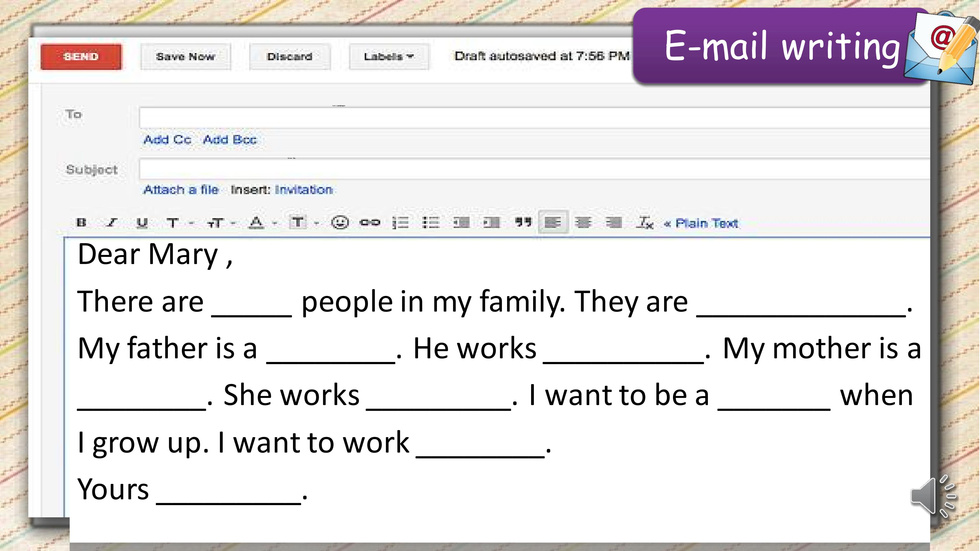This screenshot has width=980, height=551.
Task: Click the 'E-mail writing' title banner
Action: coord(782,46)
